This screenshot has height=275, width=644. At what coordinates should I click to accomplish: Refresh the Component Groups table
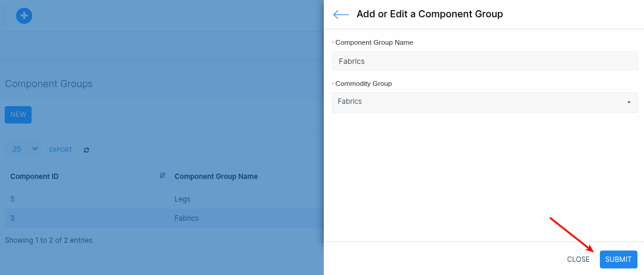pos(86,150)
